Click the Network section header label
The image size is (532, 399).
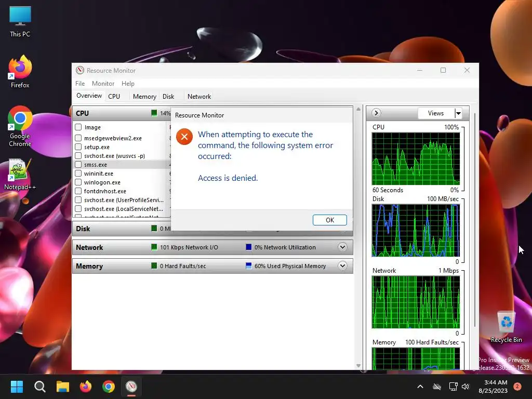click(x=89, y=247)
